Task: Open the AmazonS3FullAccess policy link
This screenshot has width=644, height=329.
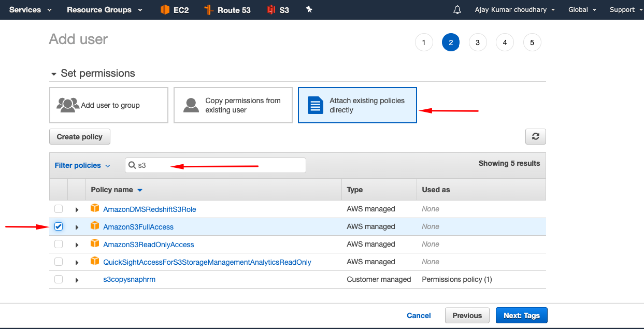Action: pos(138,227)
